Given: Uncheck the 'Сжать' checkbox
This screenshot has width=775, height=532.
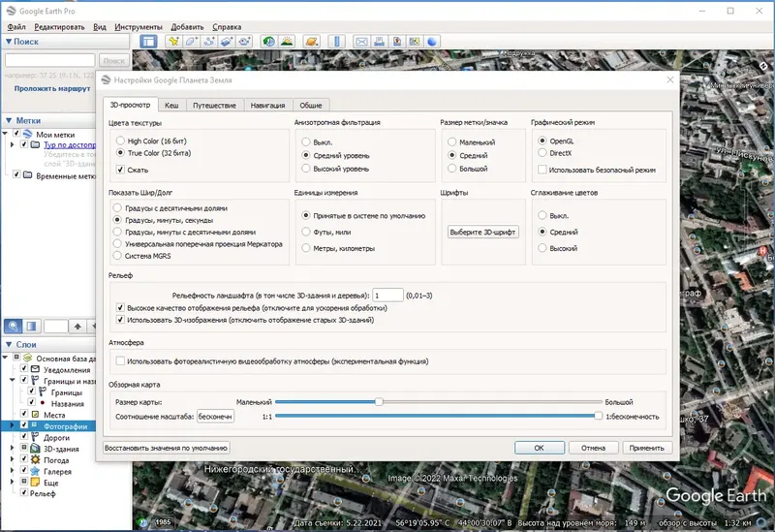Looking at the screenshot, I should pyautogui.click(x=120, y=170).
